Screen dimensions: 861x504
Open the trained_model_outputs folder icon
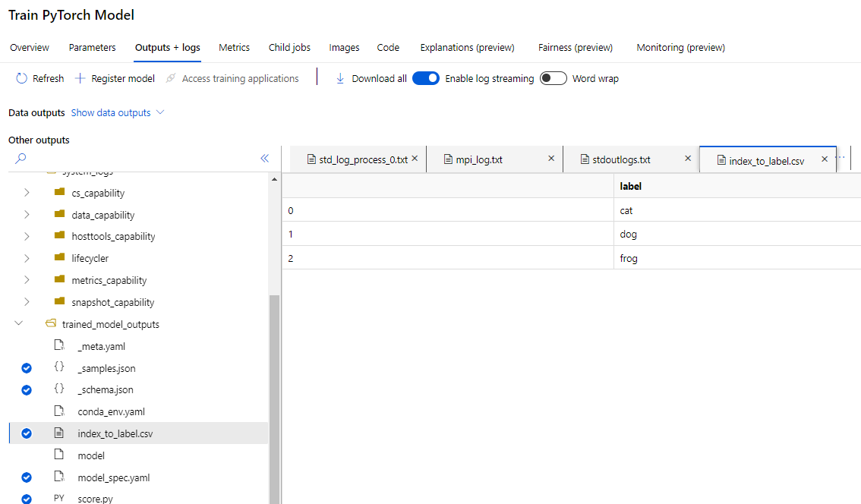point(50,323)
